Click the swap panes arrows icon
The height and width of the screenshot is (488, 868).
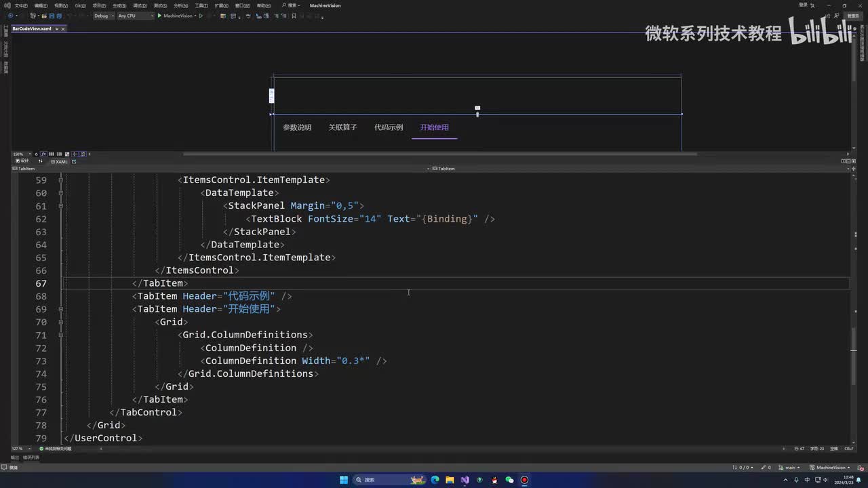click(x=41, y=161)
